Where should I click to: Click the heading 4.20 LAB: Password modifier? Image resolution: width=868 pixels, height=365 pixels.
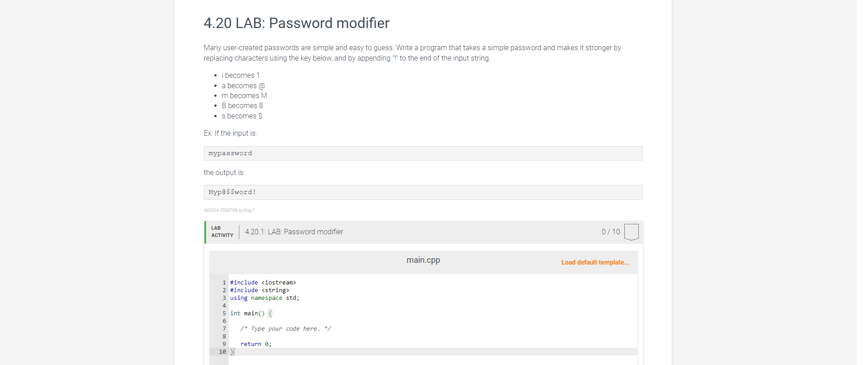click(297, 23)
